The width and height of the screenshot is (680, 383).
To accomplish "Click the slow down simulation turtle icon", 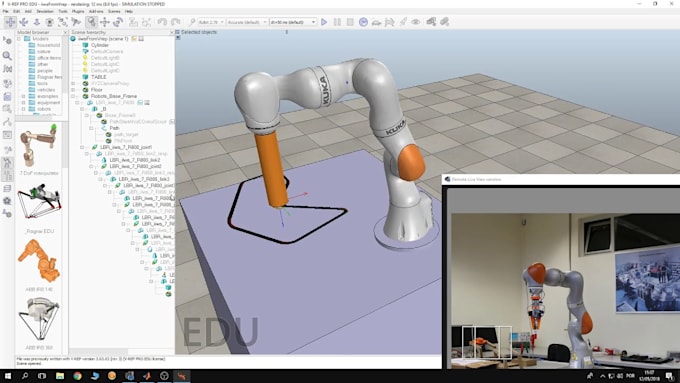I will [x=376, y=22].
